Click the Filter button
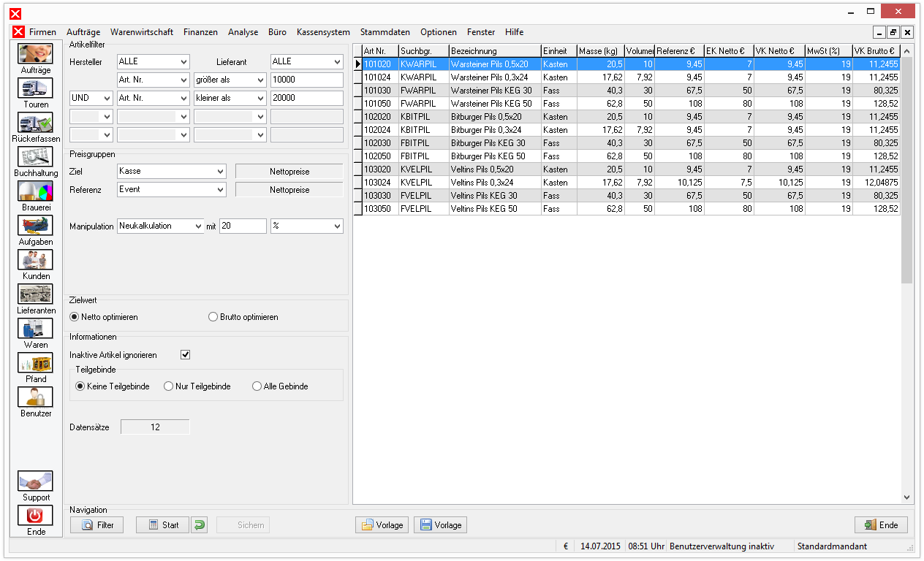Image resolution: width=924 pixels, height=561 pixels. point(96,524)
